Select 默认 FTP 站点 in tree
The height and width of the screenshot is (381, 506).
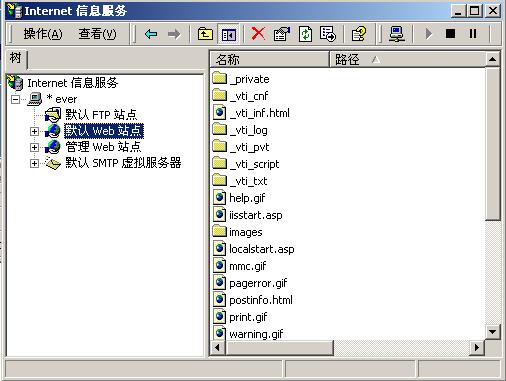[x=101, y=115]
